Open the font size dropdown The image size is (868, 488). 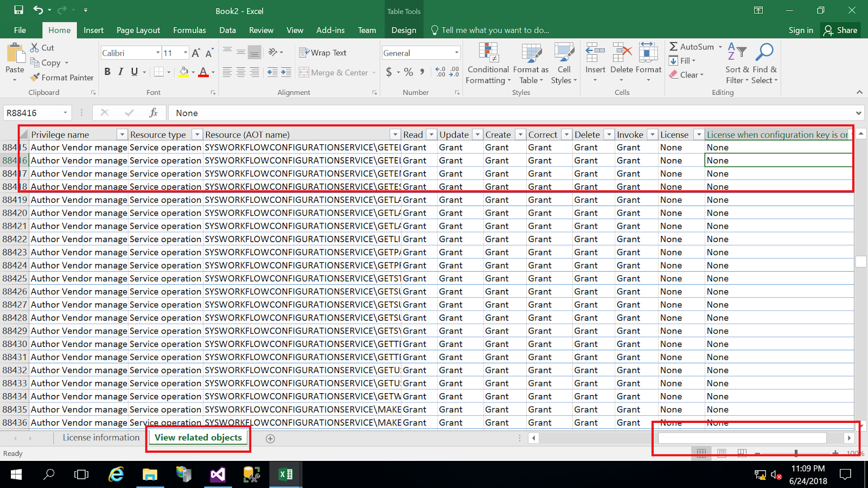186,53
